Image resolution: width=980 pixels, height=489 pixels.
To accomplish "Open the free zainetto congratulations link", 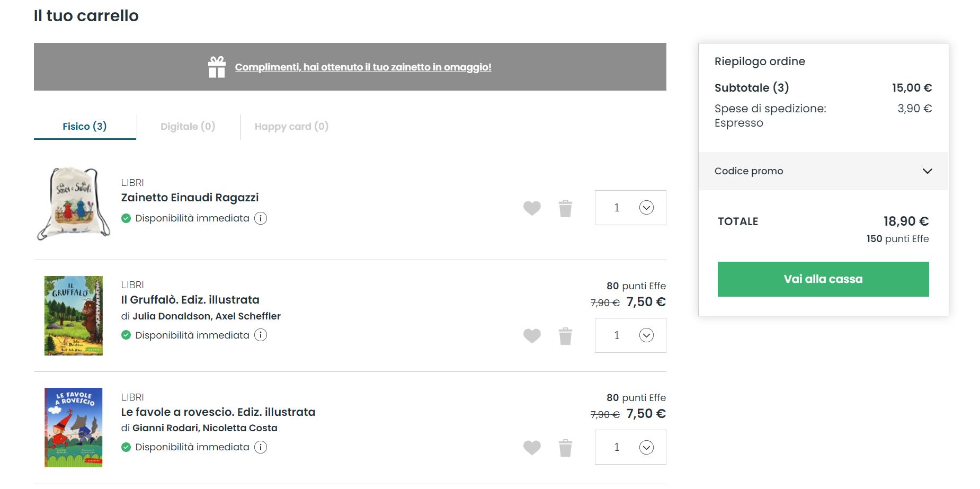I will 363,67.
